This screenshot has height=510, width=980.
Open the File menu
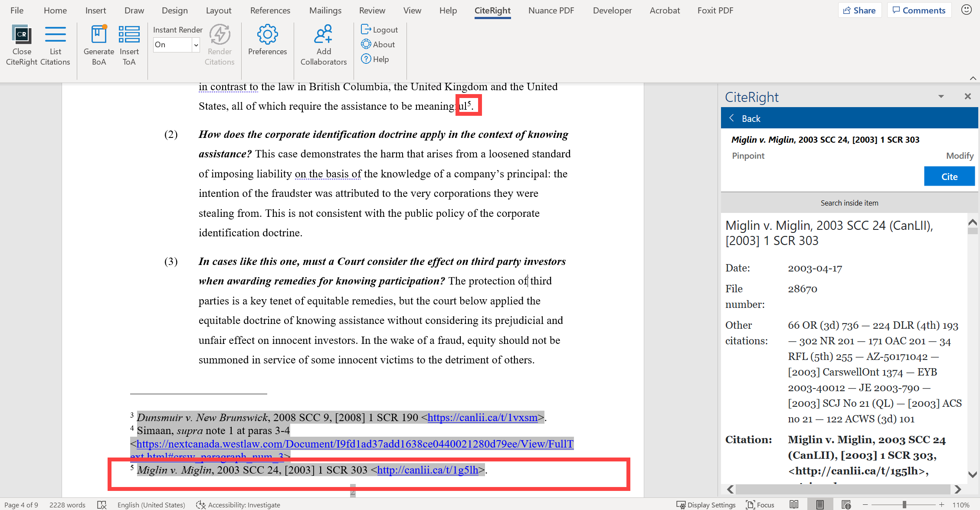(x=17, y=10)
